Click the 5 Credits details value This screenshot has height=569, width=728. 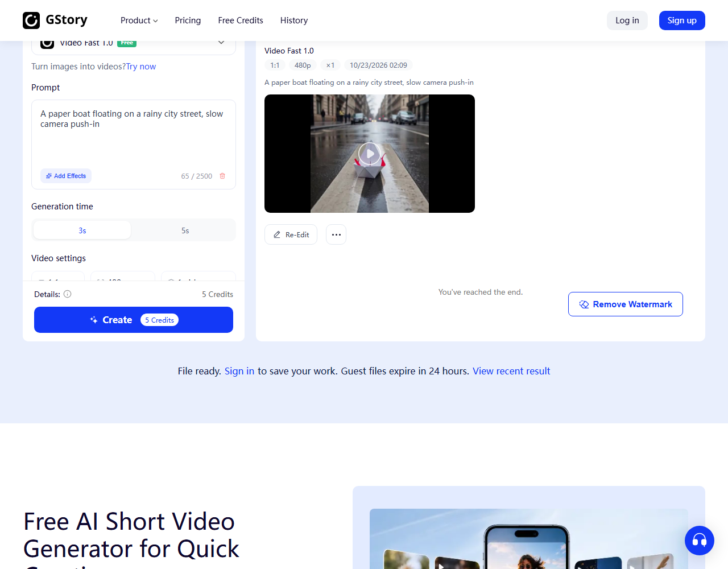coord(217,294)
